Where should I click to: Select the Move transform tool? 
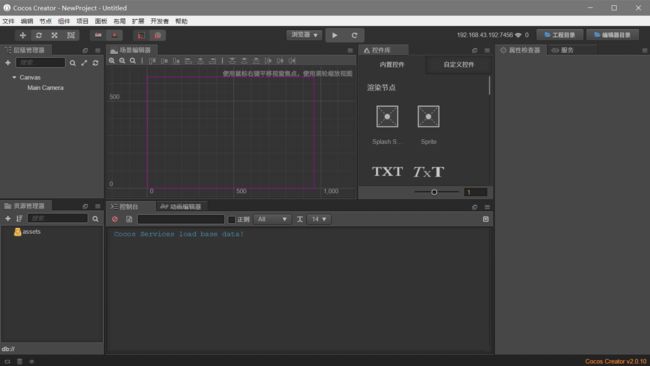point(23,35)
